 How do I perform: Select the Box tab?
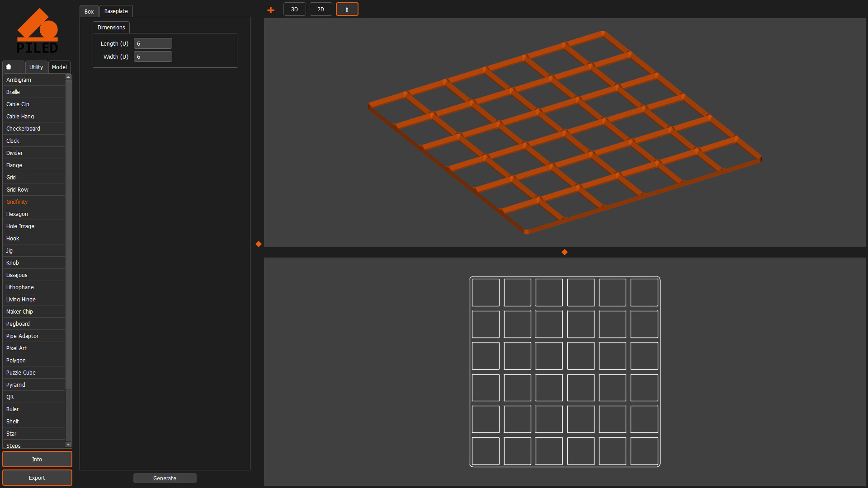point(89,11)
